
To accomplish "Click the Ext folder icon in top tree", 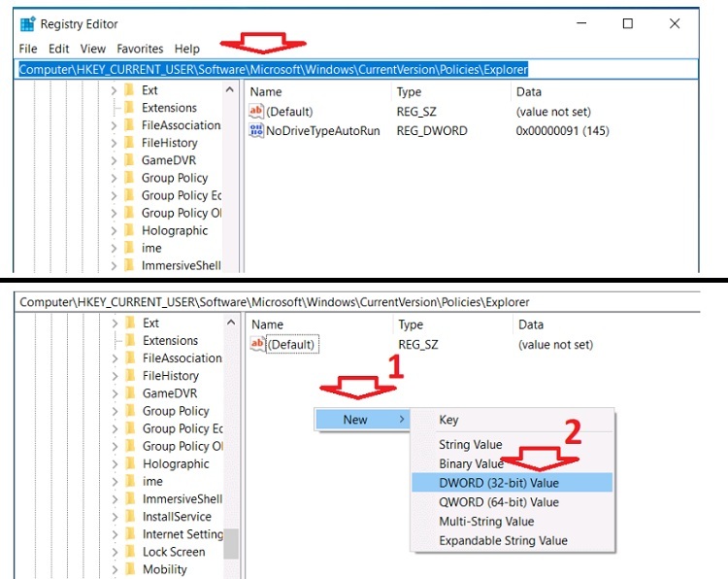I will 129,90.
